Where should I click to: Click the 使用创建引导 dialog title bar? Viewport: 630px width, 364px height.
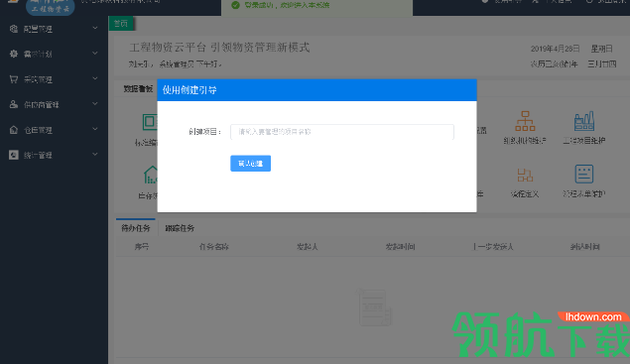pos(316,90)
